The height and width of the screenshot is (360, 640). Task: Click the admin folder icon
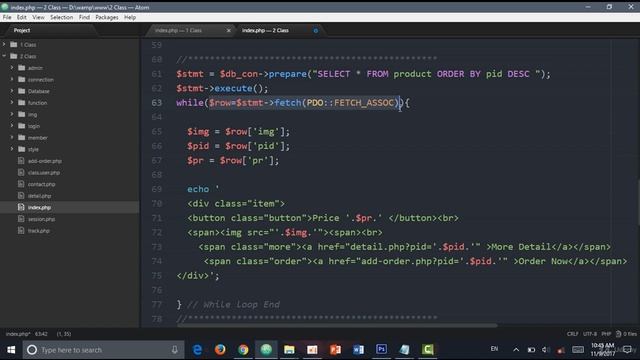point(22,68)
